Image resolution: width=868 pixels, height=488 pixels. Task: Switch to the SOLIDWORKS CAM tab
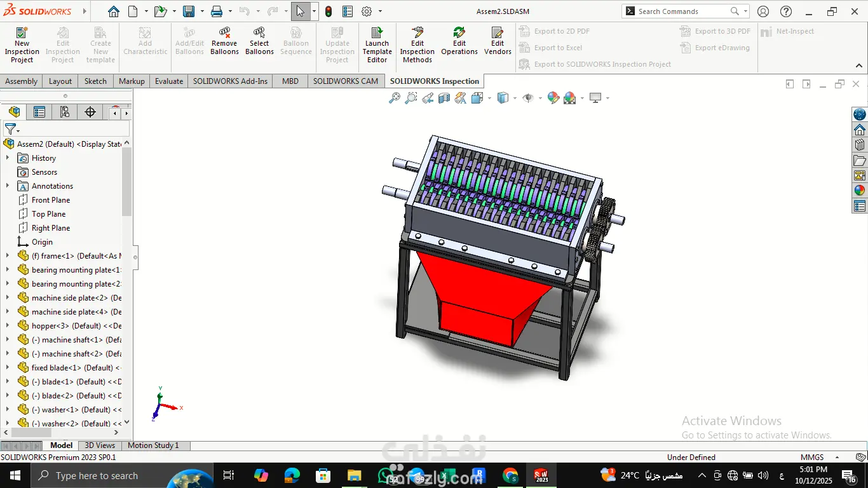click(x=346, y=81)
